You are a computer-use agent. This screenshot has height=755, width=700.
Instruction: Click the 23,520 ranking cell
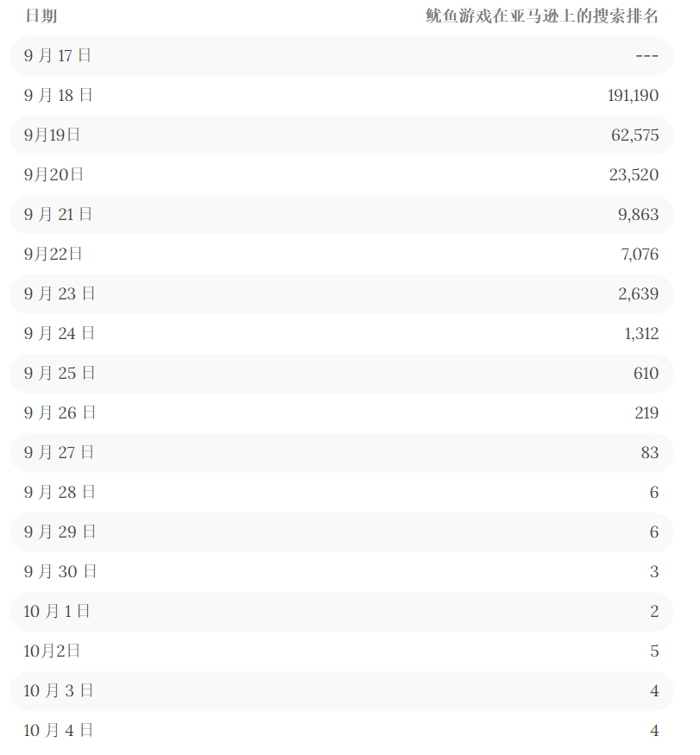634,175
